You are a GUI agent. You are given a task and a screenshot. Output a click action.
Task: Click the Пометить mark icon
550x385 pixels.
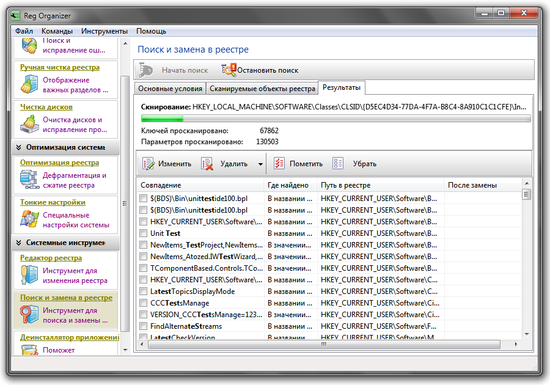point(279,163)
